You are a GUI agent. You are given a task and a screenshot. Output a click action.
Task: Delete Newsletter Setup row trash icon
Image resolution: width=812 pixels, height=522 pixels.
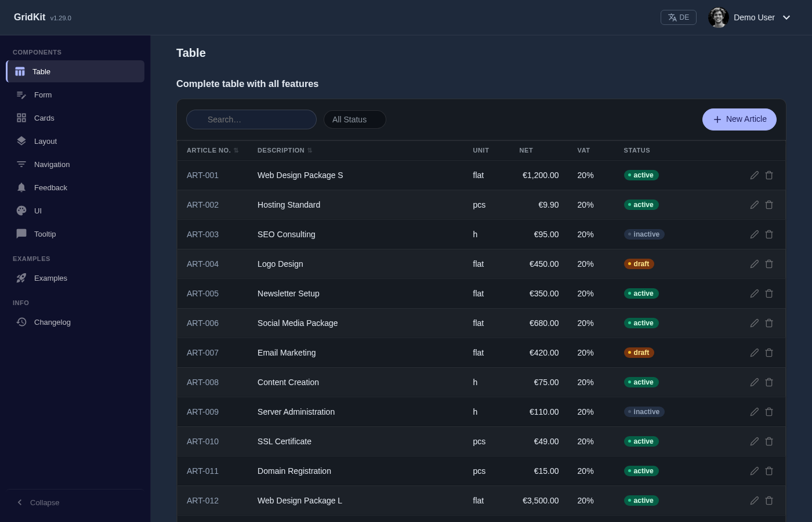(769, 293)
